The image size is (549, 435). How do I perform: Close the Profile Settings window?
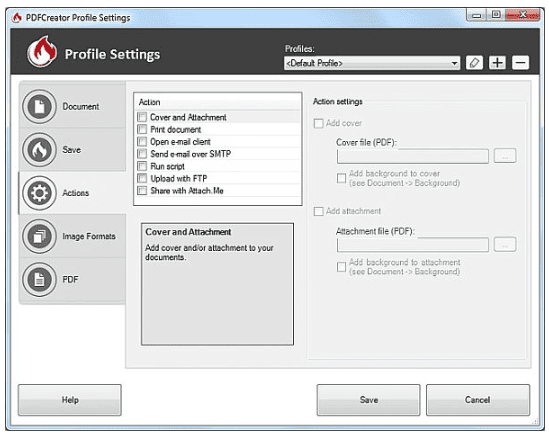[x=523, y=15]
